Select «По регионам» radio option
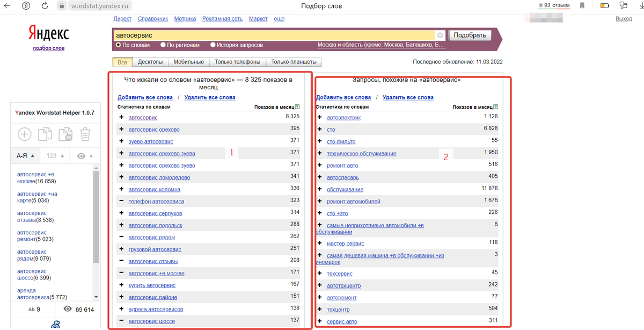644x330 pixels. [x=163, y=45]
